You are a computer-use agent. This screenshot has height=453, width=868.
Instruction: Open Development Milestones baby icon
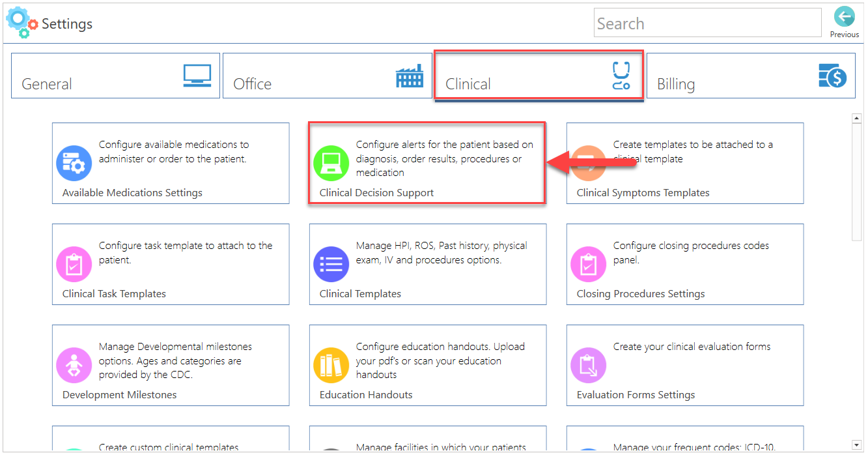click(x=74, y=365)
